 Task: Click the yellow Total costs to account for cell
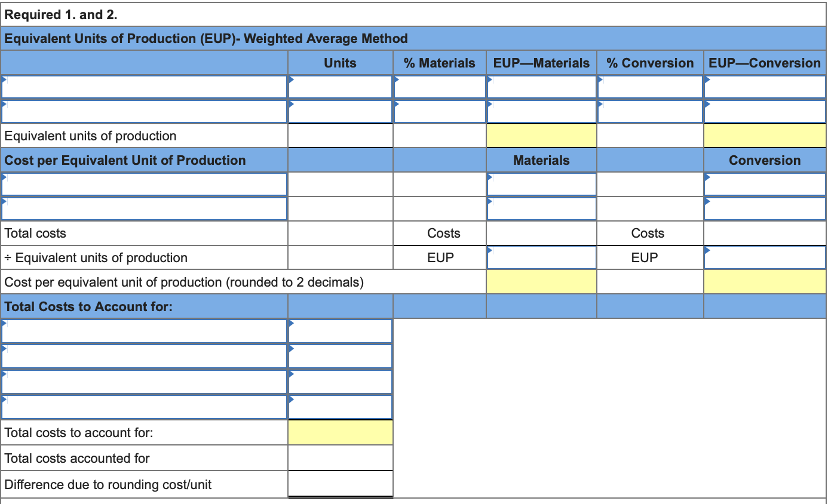pos(339,432)
